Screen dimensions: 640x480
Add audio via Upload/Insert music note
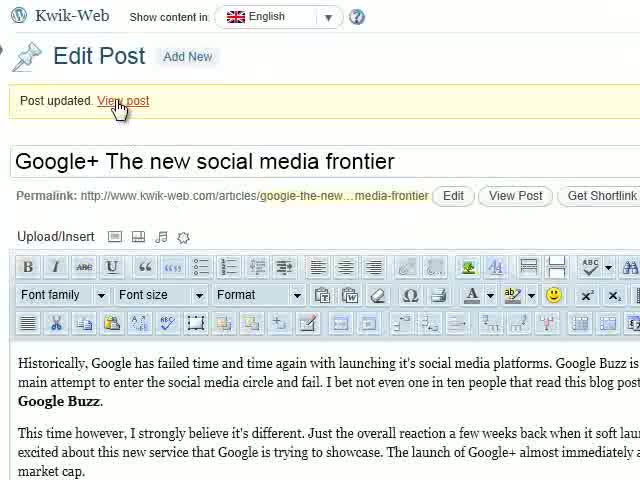pyautogui.click(x=161, y=237)
